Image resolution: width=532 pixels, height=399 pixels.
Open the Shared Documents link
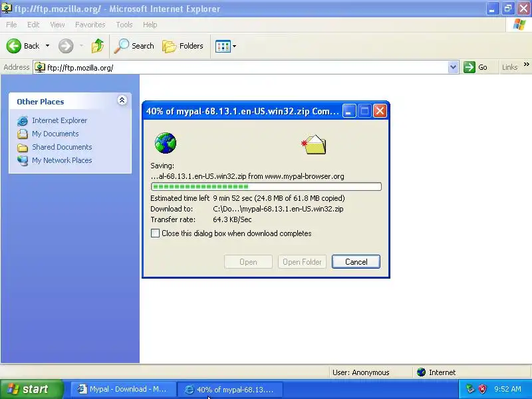(x=62, y=147)
